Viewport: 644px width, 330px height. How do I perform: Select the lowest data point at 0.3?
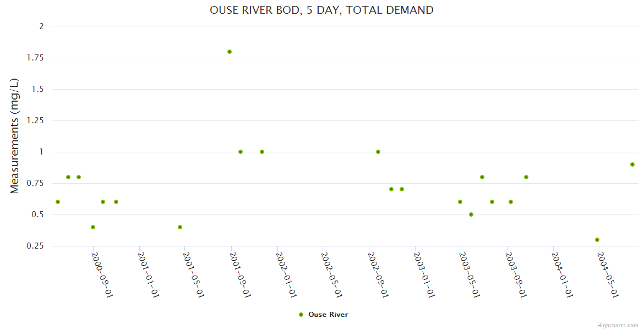tap(597, 240)
